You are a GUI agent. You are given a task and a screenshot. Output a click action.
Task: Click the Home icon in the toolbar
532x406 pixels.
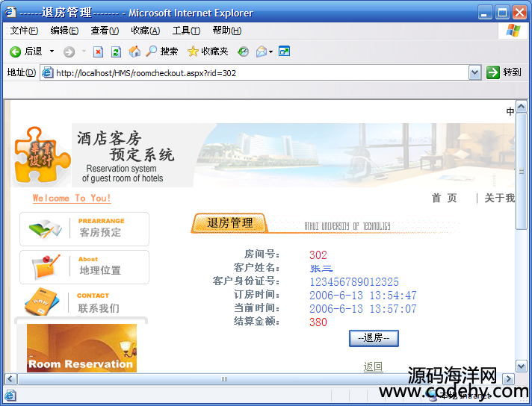(134, 51)
